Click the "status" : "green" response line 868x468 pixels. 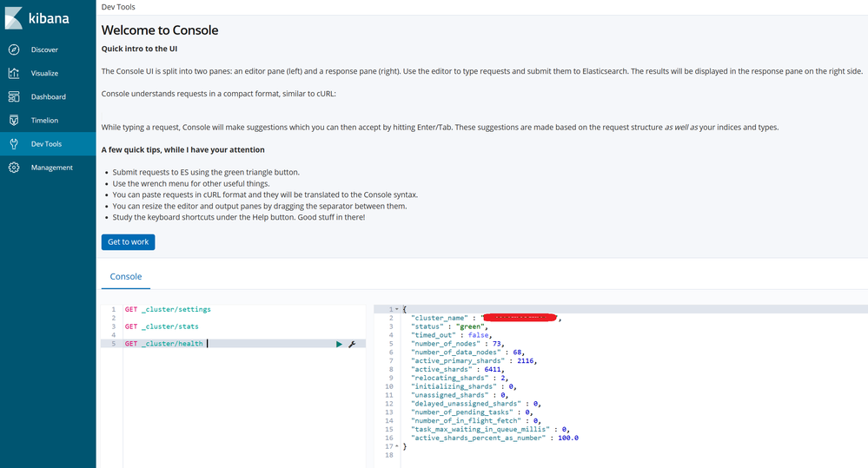449,326
